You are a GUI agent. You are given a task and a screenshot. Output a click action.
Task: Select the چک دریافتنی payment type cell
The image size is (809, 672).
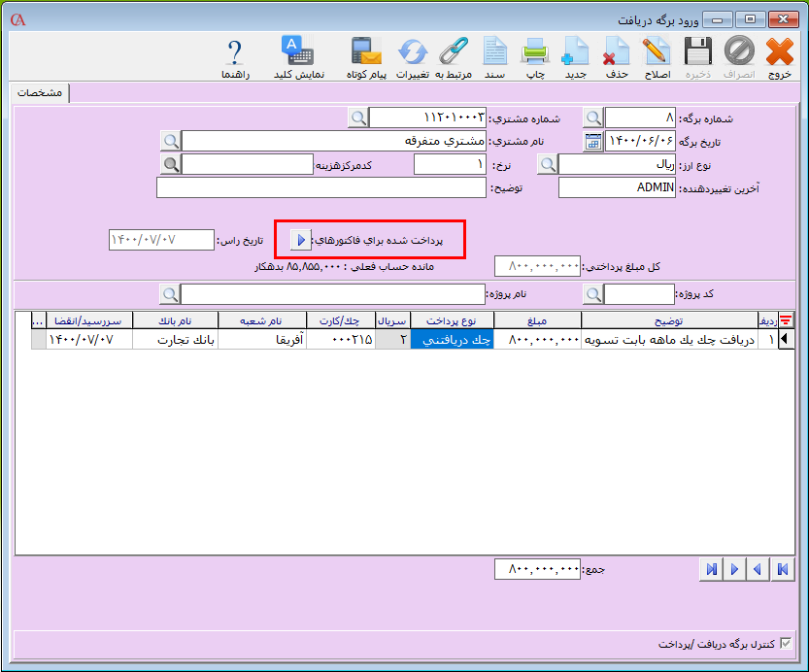click(x=453, y=340)
